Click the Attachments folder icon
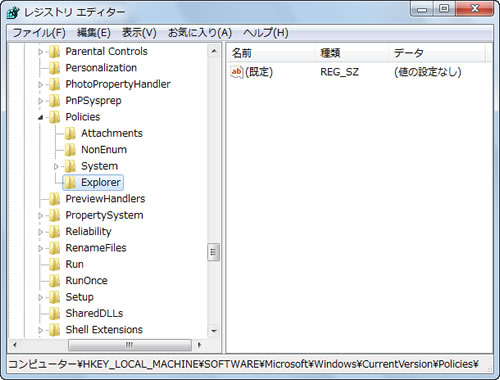Viewport: 500px width, 380px height. [70, 133]
